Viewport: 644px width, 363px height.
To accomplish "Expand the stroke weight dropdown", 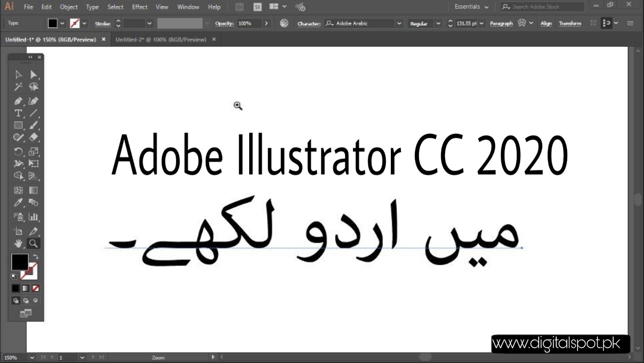I will pyautogui.click(x=149, y=23).
